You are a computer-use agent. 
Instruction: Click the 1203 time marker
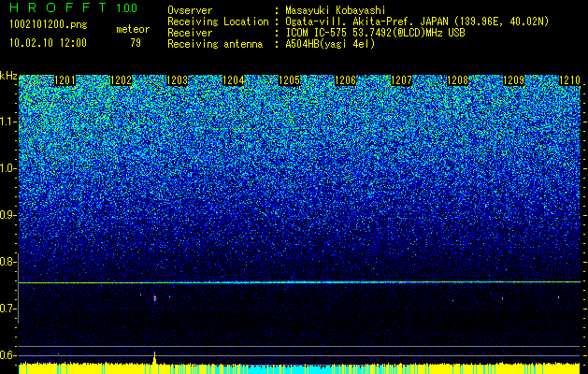point(177,80)
